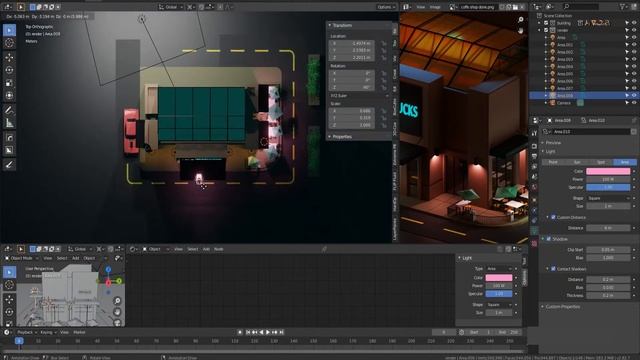
Task: Click the outliner search field
Action: tap(581, 7)
